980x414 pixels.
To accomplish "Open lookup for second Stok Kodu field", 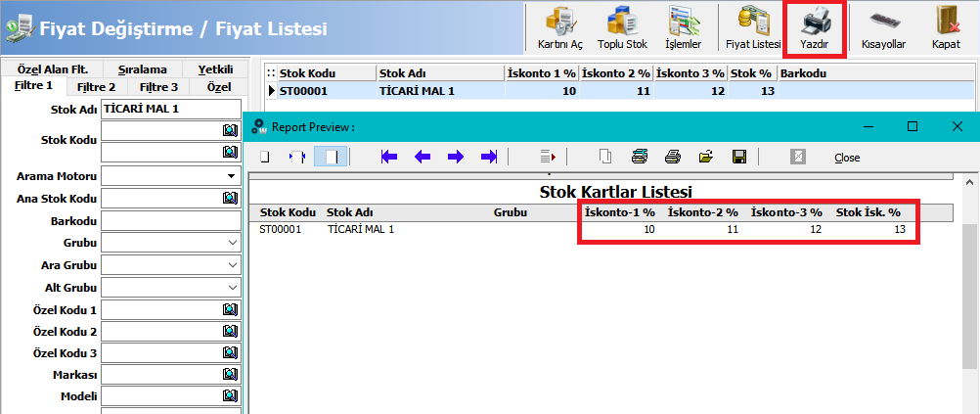I will click(231, 152).
